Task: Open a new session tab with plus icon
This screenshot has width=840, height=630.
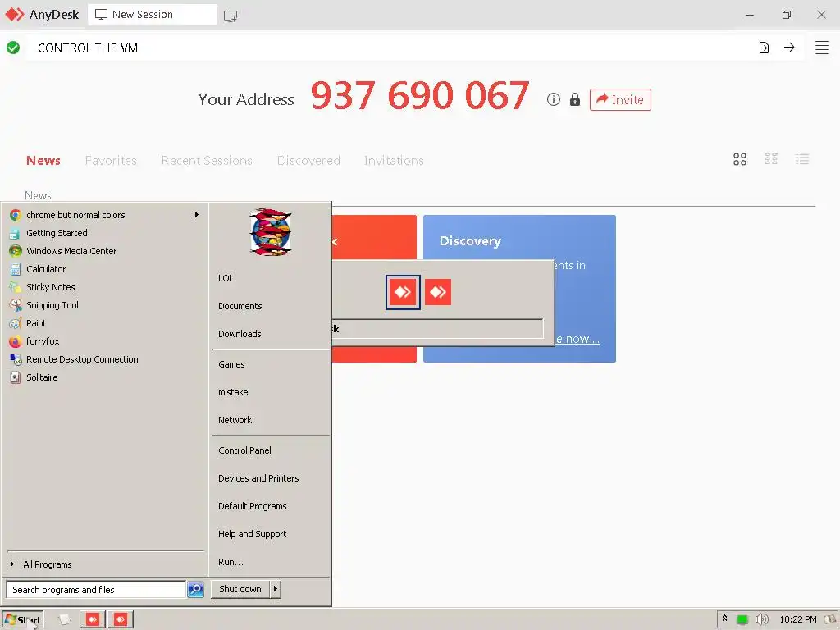Action: (231, 16)
